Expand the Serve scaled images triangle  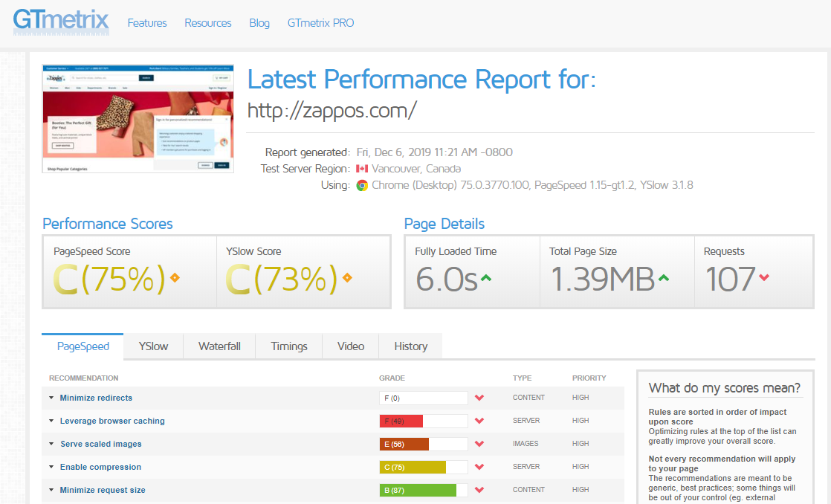point(51,444)
